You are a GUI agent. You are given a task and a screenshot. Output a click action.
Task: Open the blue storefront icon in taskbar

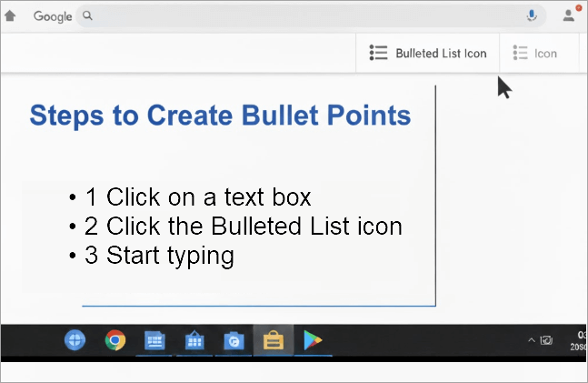coord(194,341)
